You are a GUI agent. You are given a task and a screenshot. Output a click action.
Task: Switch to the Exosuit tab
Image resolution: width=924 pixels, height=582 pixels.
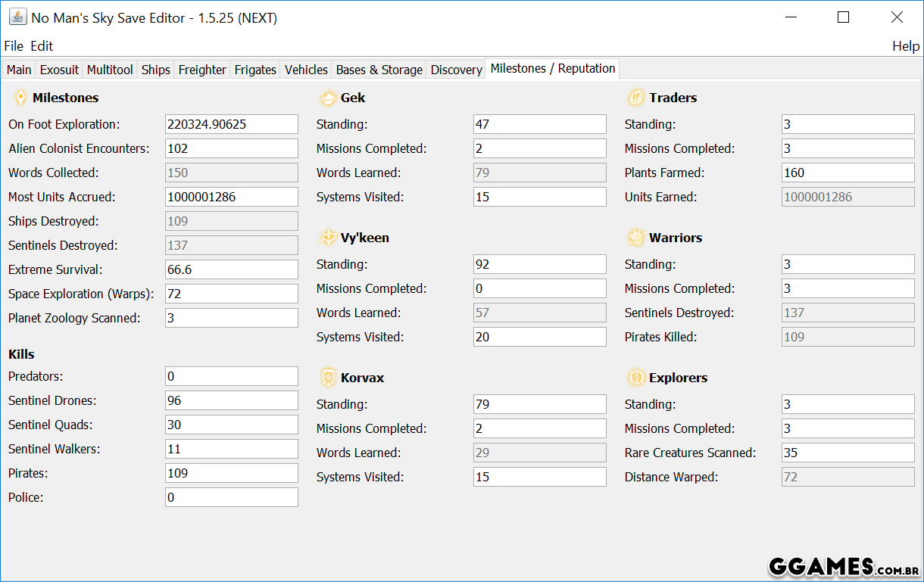click(x=59, y=70)
